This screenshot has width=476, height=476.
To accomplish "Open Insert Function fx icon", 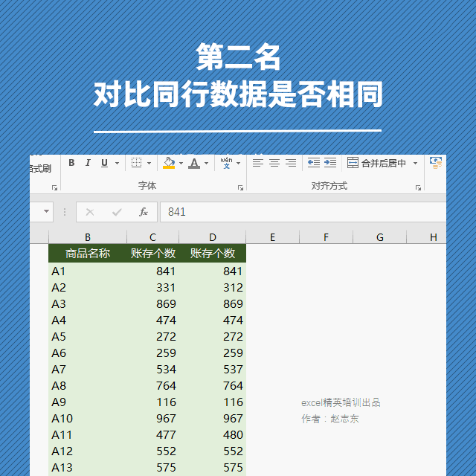I will pyautogui.click(x=144, y=212).
